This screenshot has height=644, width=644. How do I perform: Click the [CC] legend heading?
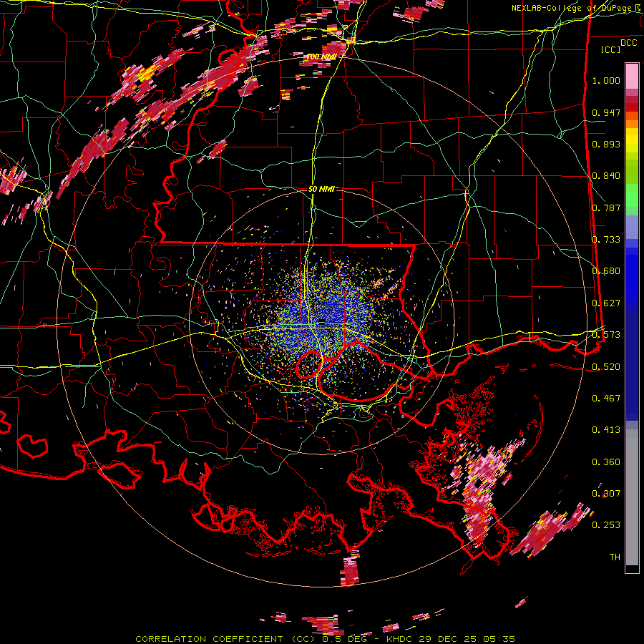pyautogui.click(x=610, y=49)
